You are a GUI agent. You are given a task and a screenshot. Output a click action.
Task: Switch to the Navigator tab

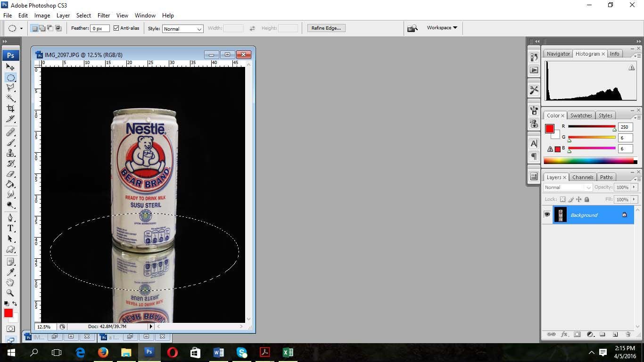[x=558, y=54]
